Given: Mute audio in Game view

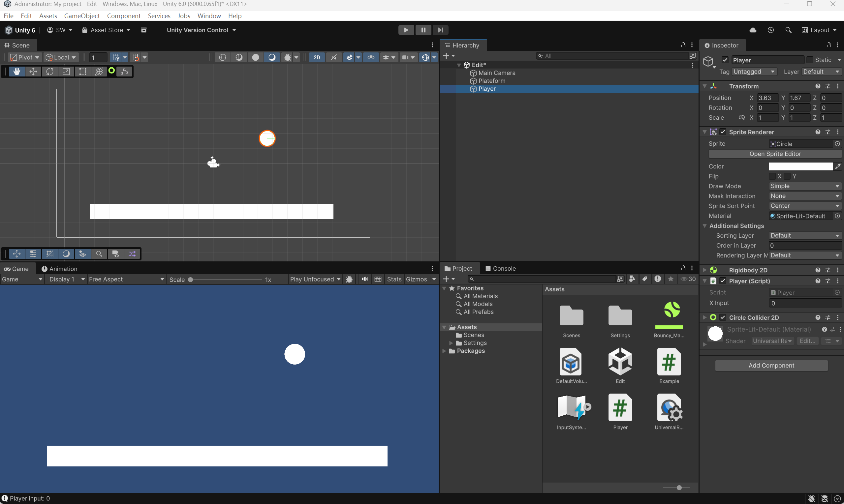Looking at the screenshot, I should tap(365, 279).
